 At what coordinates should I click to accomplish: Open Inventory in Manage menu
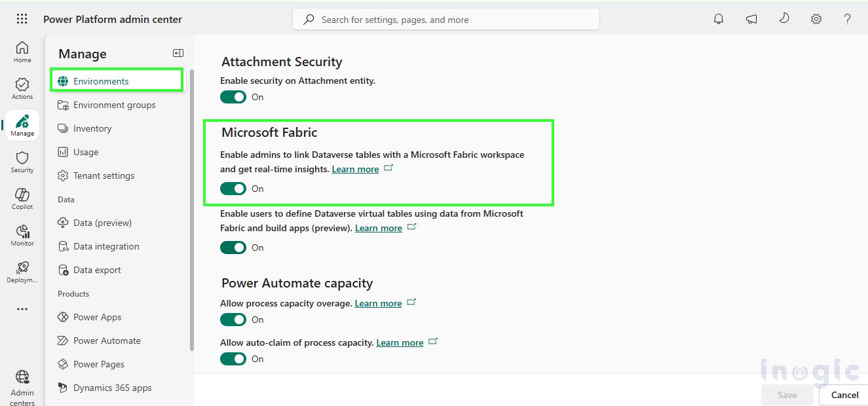(117, 128)
